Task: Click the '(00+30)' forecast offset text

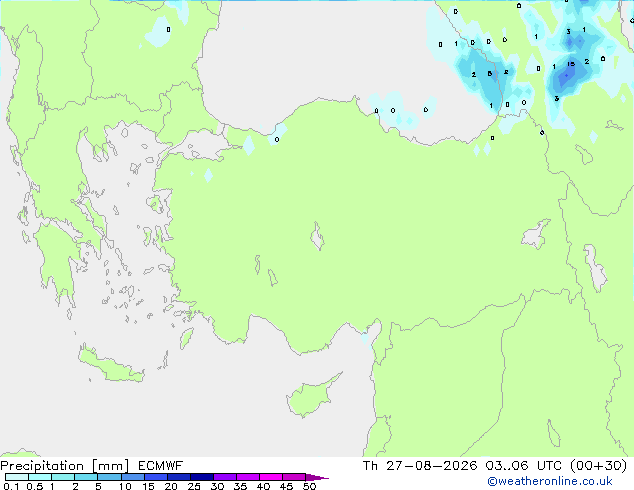Action: click(598, 466)
